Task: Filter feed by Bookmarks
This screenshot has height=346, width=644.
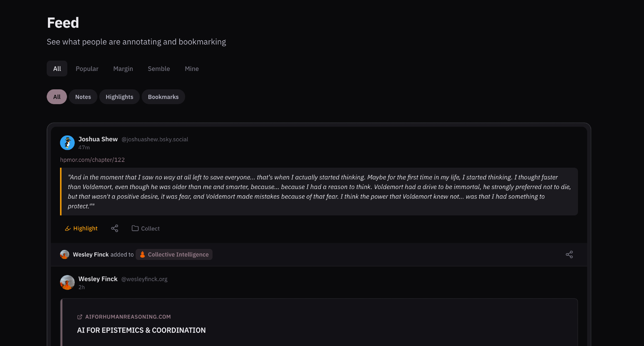Action: (x=163, y=97)
